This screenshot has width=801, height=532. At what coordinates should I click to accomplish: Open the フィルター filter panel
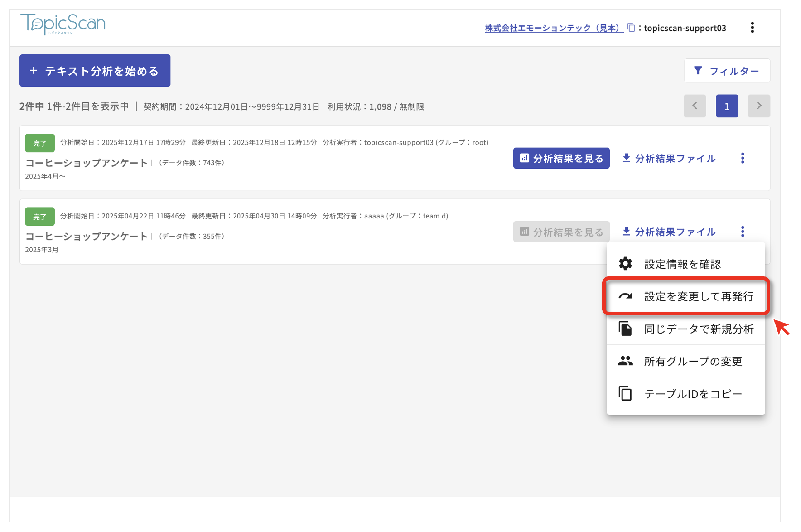[x=727, y=71]
